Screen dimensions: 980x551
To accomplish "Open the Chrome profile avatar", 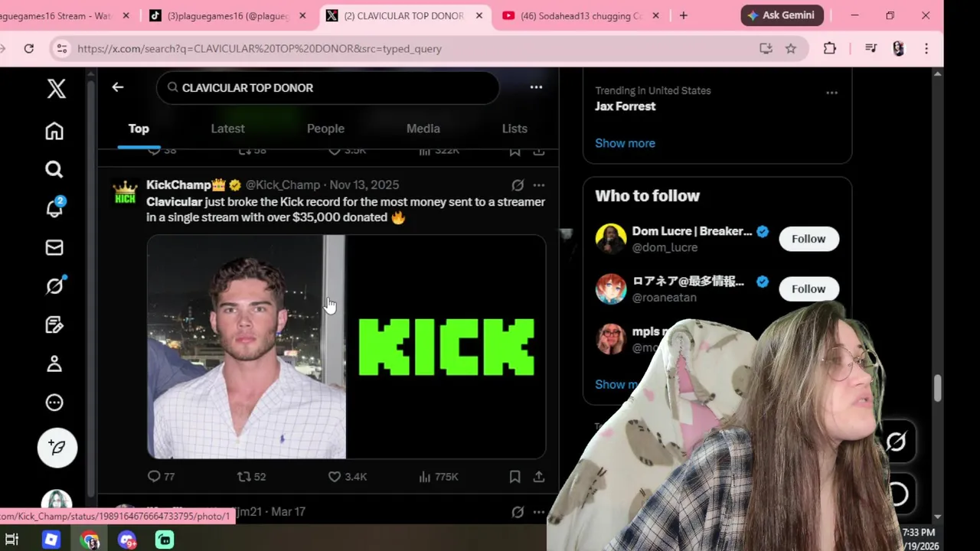I will point(899,48).
